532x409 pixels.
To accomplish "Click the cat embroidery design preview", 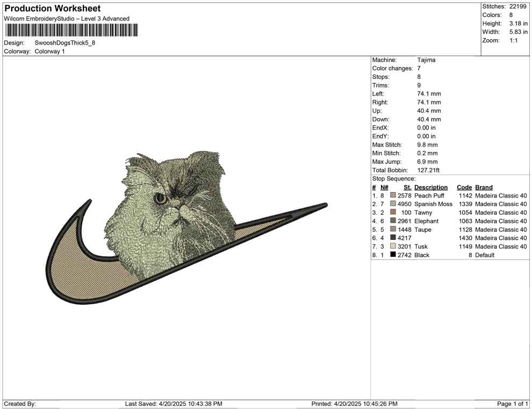I will [x=186, y=228].
